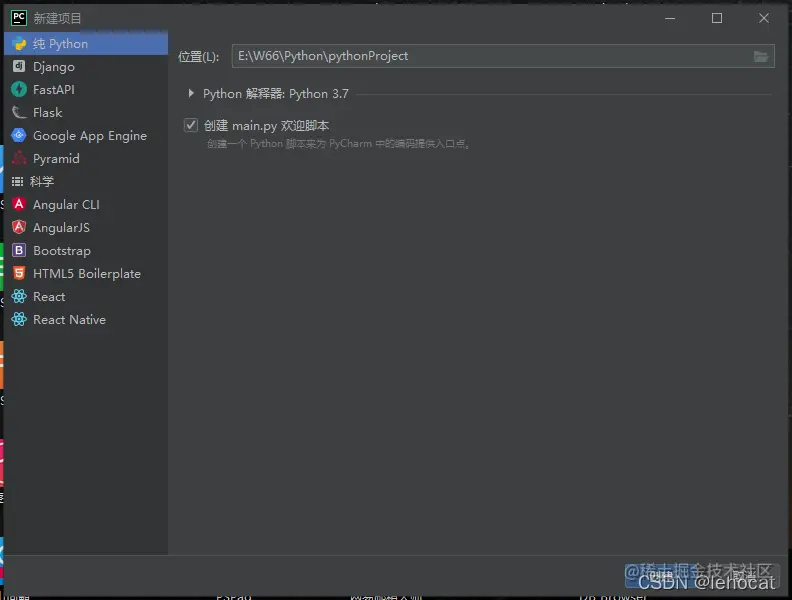The height and width of the screenshot is (600, 792).
Task: Select the React Native project type
Action: 86,320
